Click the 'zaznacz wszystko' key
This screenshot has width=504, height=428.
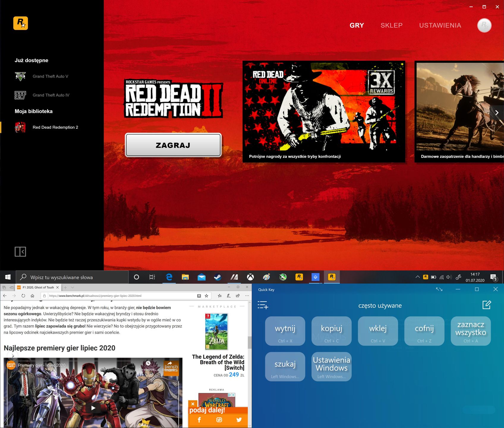pyautogui.click(x=471, y=331)
